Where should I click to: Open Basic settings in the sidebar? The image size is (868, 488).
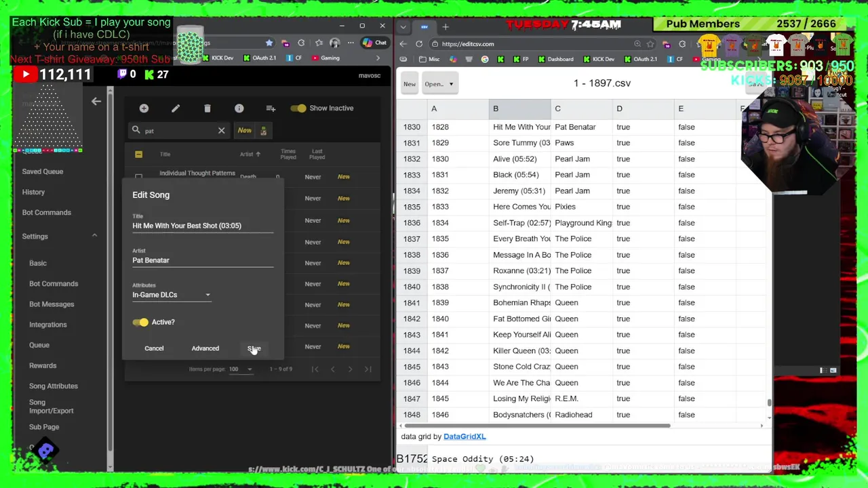click(38, 263)
